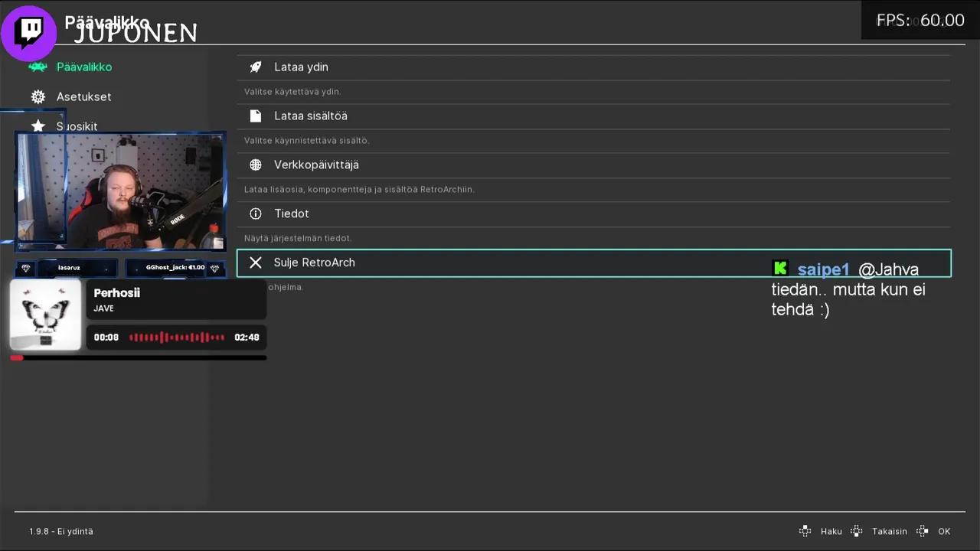The height and width of the screenshot is (551, 980).
Task: Open Päävalikko in the sidebar
Action: point(84,67)
